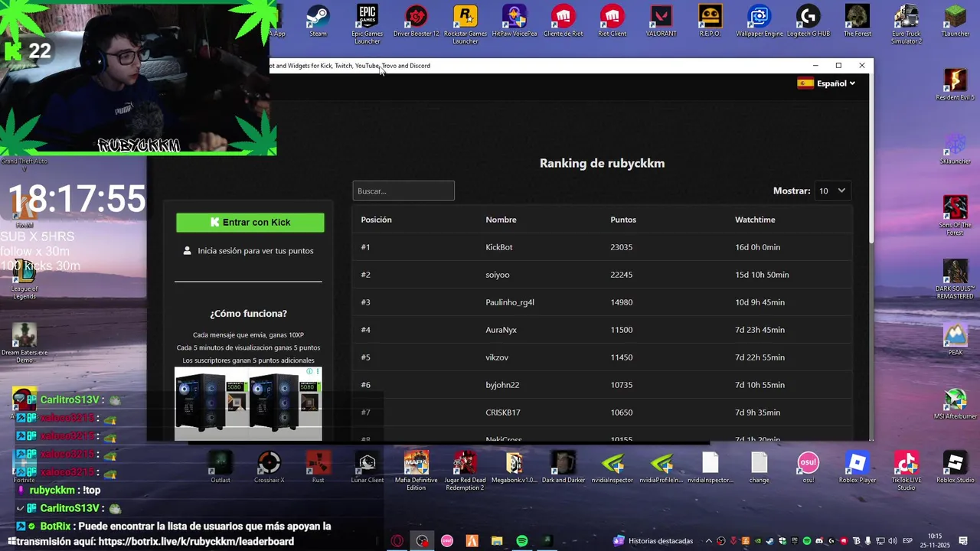Viewport: 980px width, 551px height.
Task: Select AuraNyx in ranking table
Action: [501, 330]
